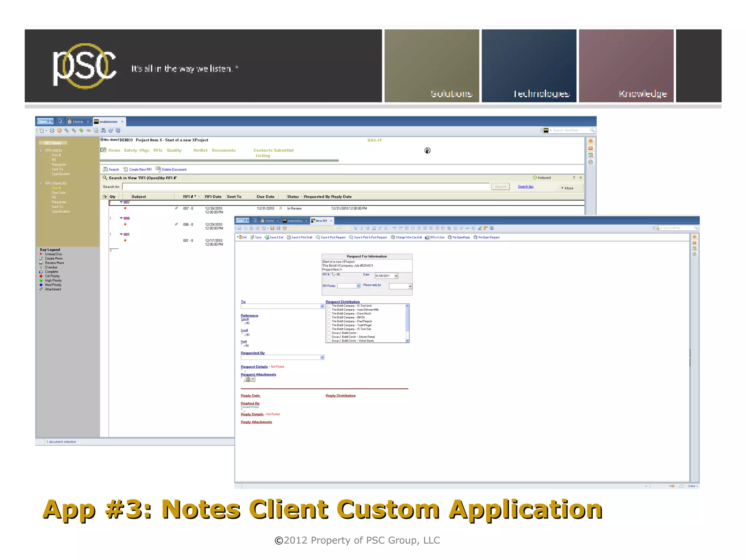Click the Create New RFI action
Image resolution: width=746 pixels, height=560 pixels.
(137, 169)
